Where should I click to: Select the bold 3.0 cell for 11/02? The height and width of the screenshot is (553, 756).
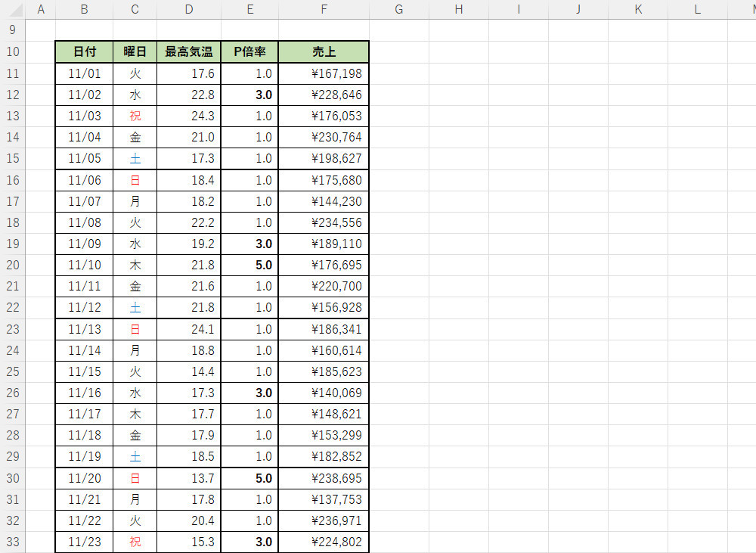tap(249, 95)
